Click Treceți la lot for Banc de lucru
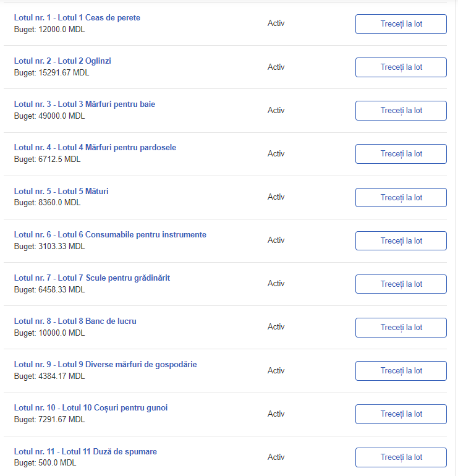This screenshot has height=476, width=458. tap(401, 328)
